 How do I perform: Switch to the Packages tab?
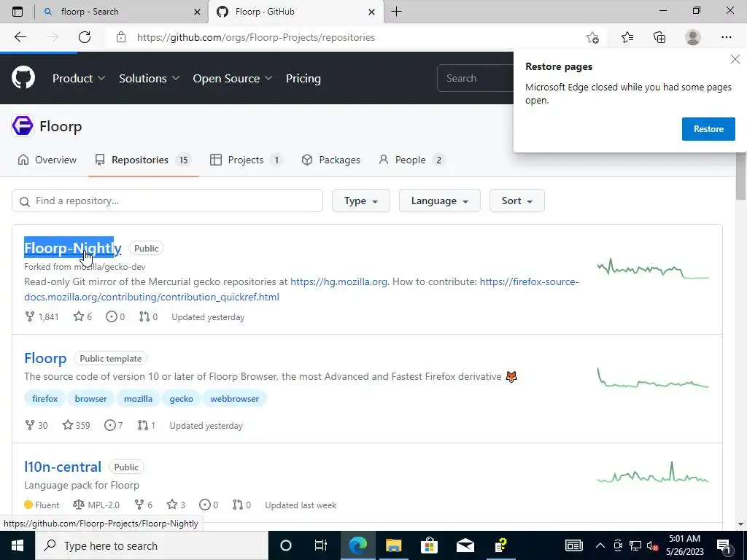330,160
